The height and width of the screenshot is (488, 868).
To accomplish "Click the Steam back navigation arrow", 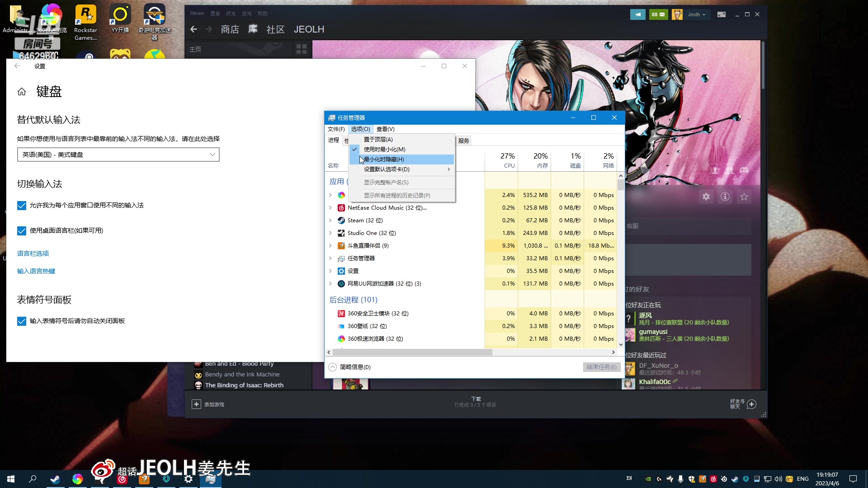I will tap(194, 29).
